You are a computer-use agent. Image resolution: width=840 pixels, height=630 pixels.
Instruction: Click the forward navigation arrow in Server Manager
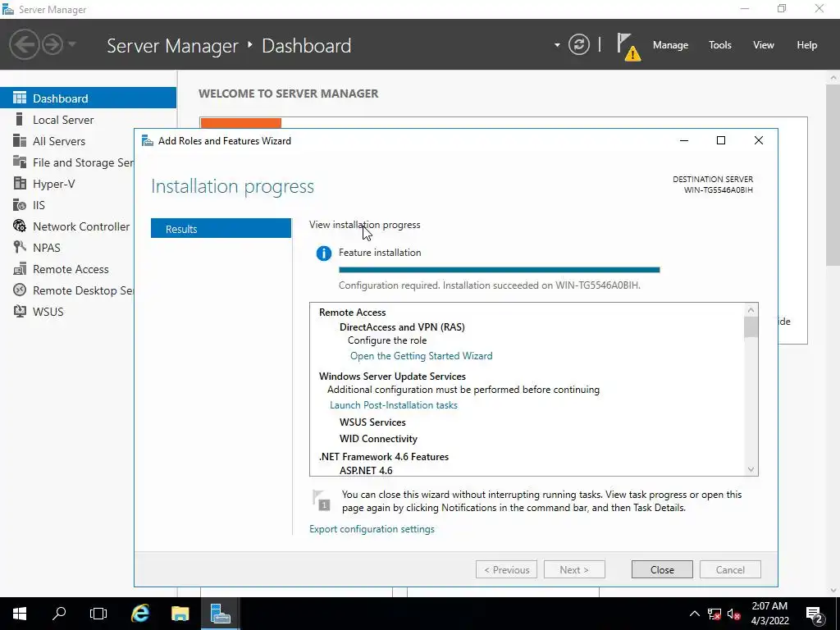52,44
